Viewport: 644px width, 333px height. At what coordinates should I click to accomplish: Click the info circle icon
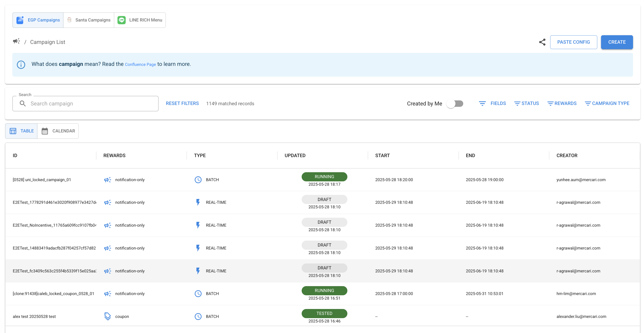pyautogui.click(x=21, y=64)
